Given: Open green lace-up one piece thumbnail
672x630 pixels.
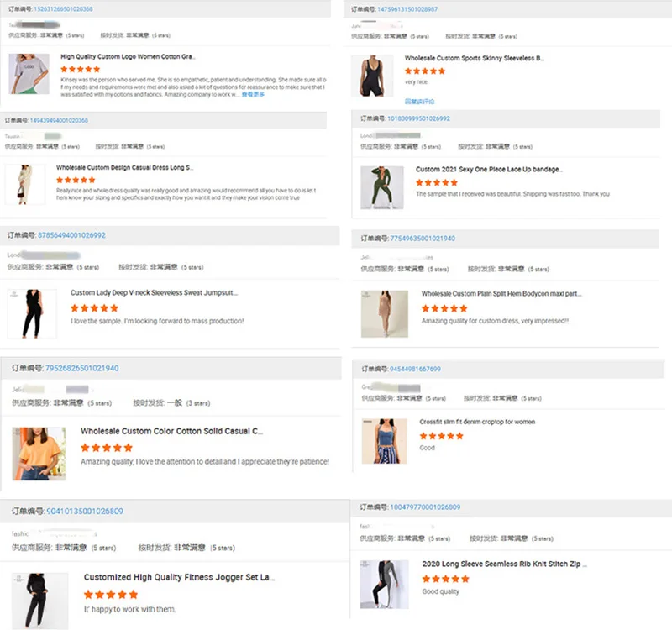Looking at the screenshot, I should (x=382, y=187).
